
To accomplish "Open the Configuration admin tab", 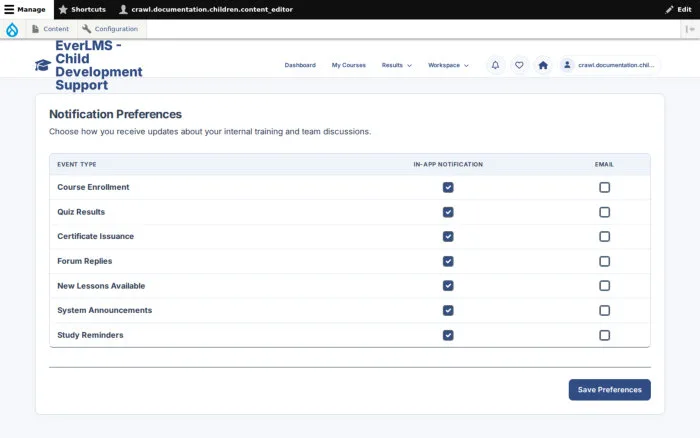I will pos(110,29).
